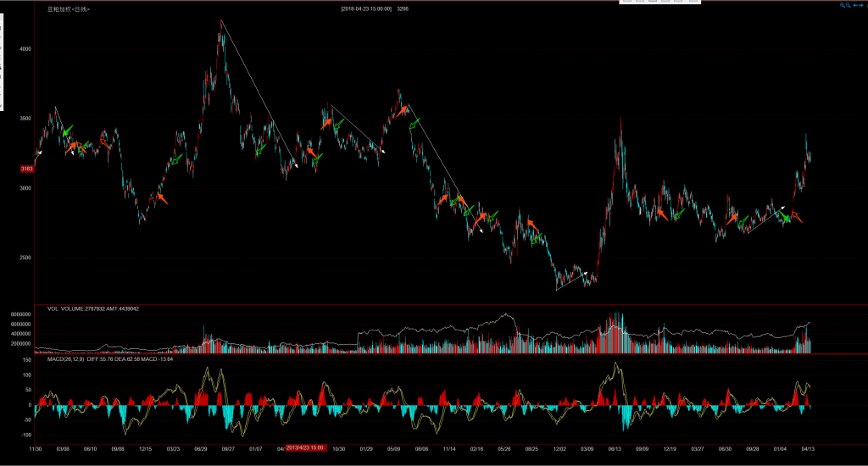868x466 pixels.
Task: Select the long white trendline from the peak
Action: point(259,90)
